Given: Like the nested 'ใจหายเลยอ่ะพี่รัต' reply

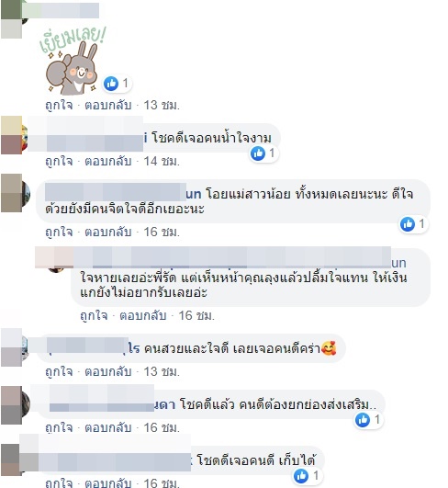Looking at the screenshot, I should [94, 315].
